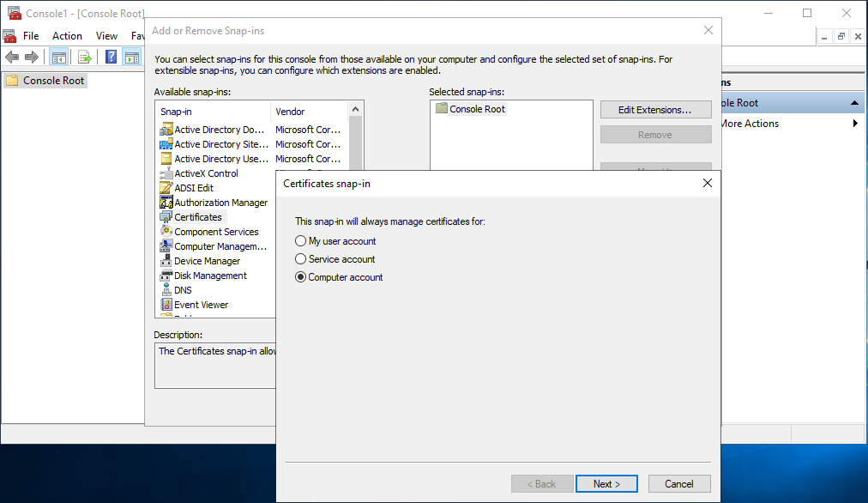868x503 pixels.
Task: Select the Component Services snap-in icon
Action: [166, 232]
